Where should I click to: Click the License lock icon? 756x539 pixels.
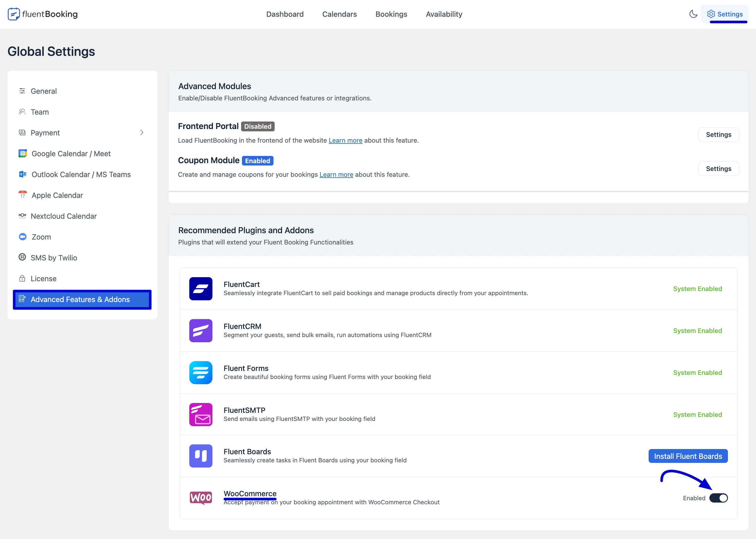click(22, 278)
